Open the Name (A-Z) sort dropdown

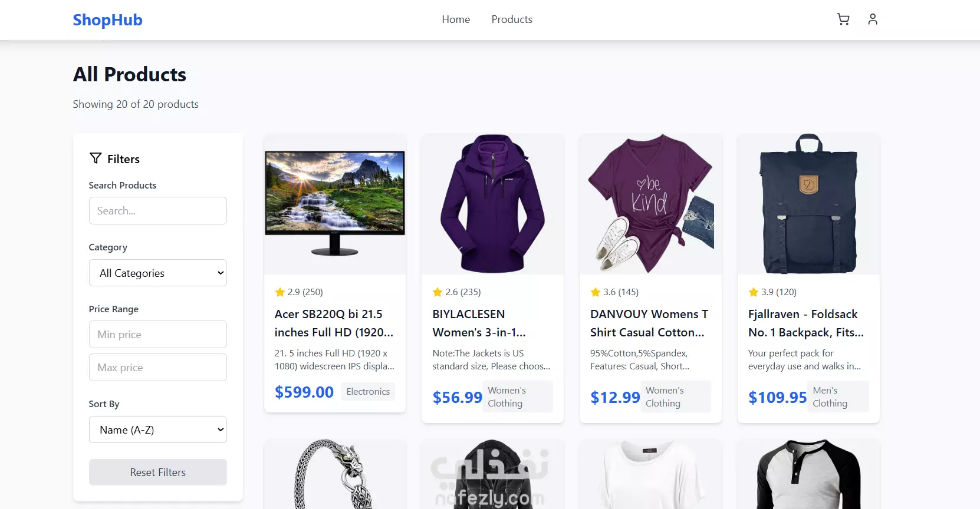point(158,429)
